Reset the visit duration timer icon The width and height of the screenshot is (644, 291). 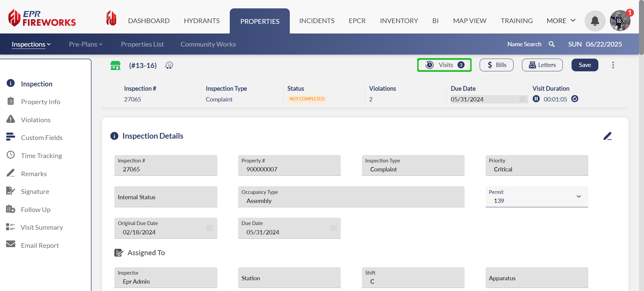pyautogui.click(x=575, y=99)
